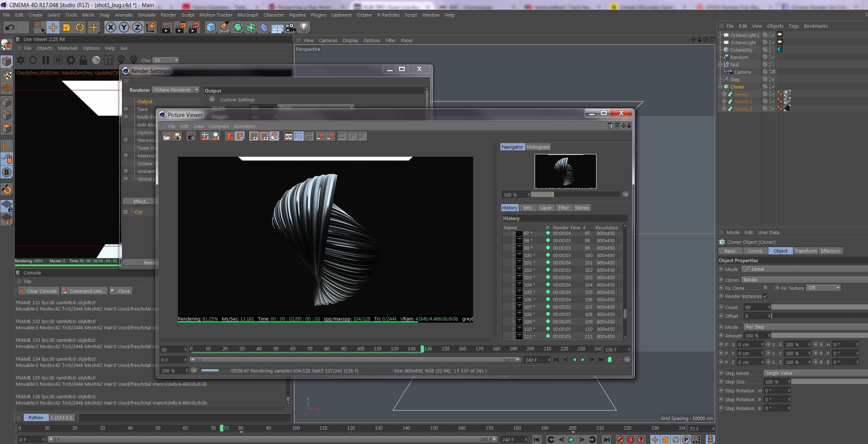Enable the Fix Clone checkbox
868x444 pixels.
(765, 288)
